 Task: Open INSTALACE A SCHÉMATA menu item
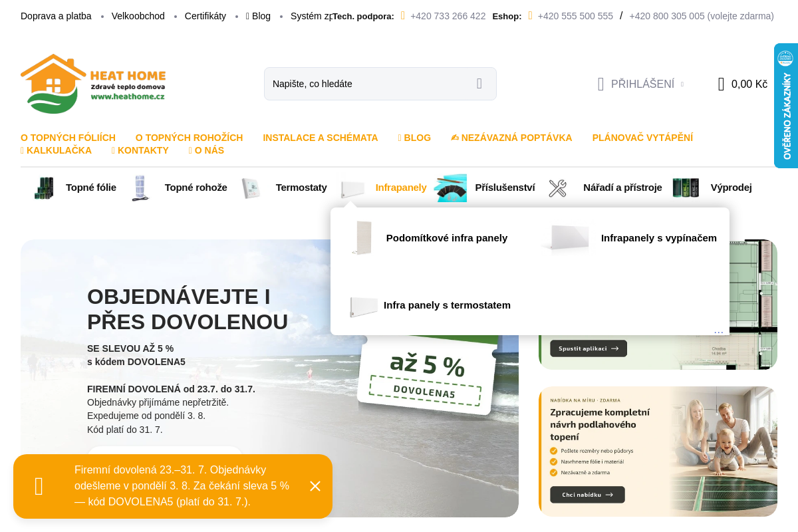pos(320,138)
